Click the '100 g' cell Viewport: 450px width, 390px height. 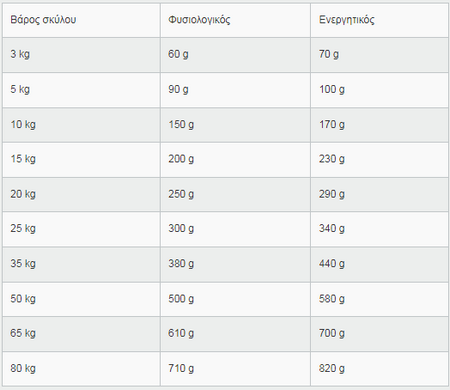tap(379, 90)
